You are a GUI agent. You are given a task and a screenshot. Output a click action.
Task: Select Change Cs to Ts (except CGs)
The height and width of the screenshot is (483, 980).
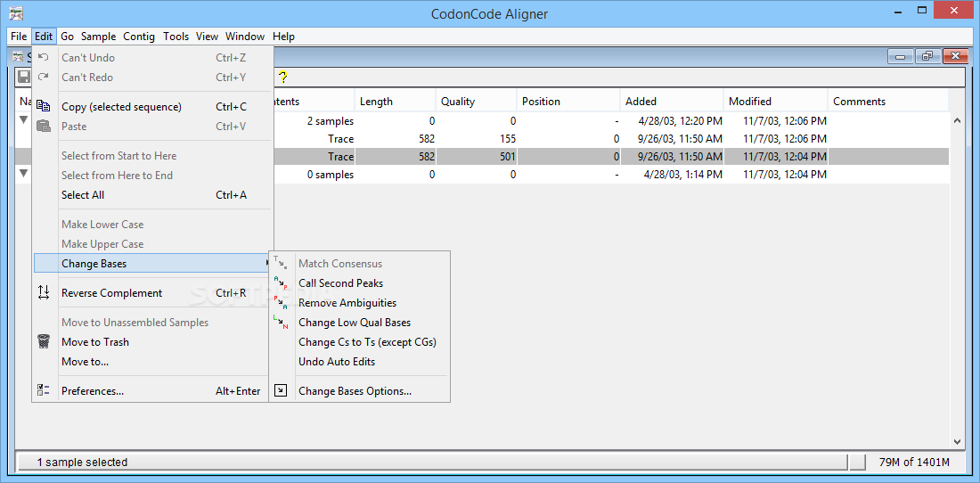click(x=359, y=342)
